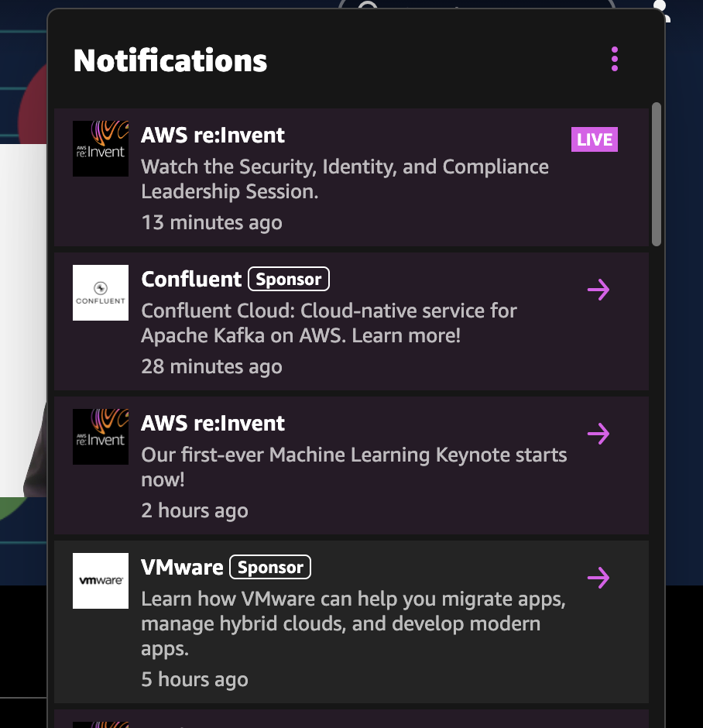Click the VMware logo thumbnail
Image resolution: width=703 pixels, height=728 pixels.
101,580
